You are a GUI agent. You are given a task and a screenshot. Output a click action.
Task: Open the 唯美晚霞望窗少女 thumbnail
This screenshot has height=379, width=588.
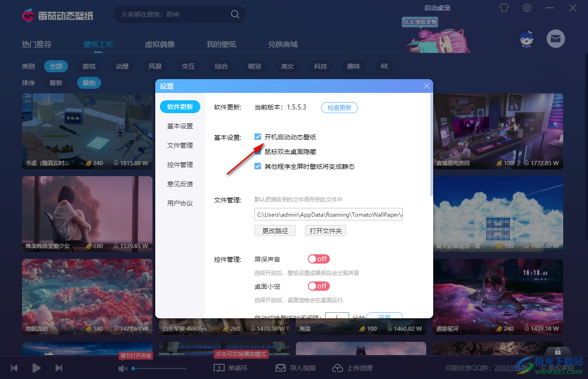pyautogui.click(x=87, y=214)
